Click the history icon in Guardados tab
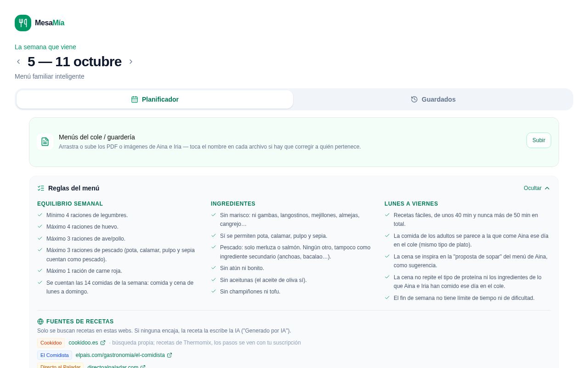The image size is (588, 368). [x=414, y=99]
